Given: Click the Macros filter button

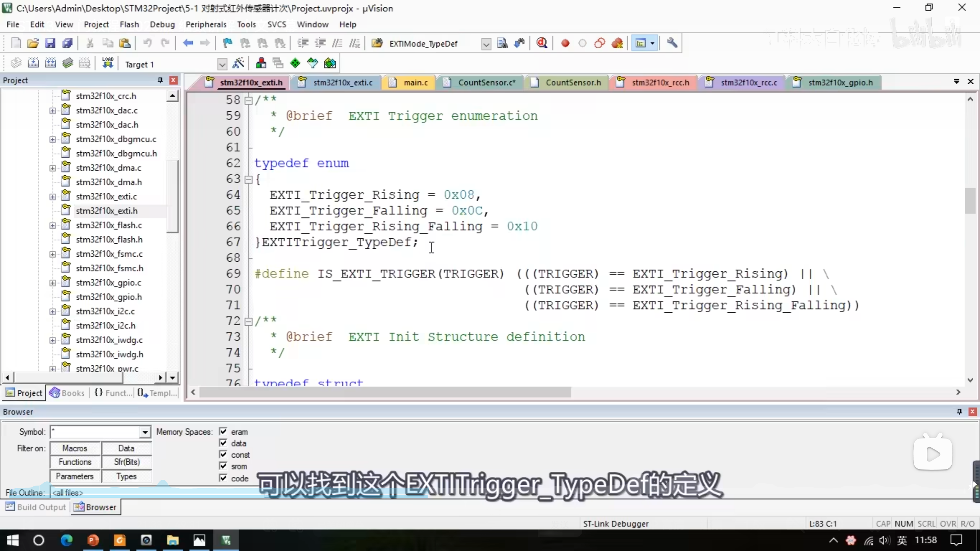Looking at the screenshot, I should (x=75, y=448).
